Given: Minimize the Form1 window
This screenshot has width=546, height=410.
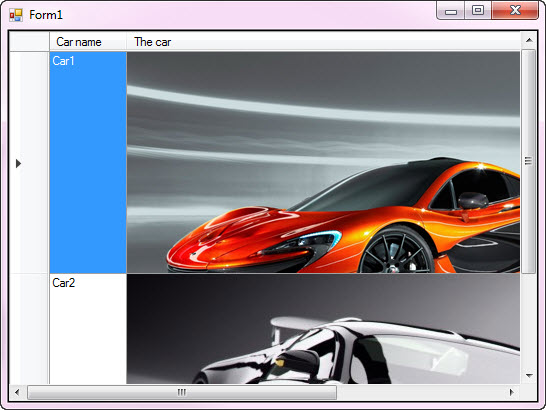Looking at the screenshot, I should coord(451,11).
